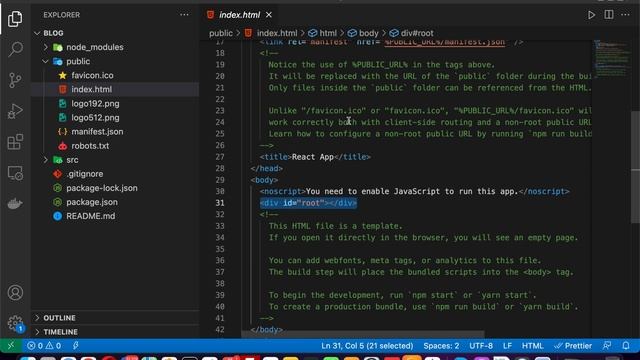
Task: Show errors and warnings count
Action: click(44, 346)
